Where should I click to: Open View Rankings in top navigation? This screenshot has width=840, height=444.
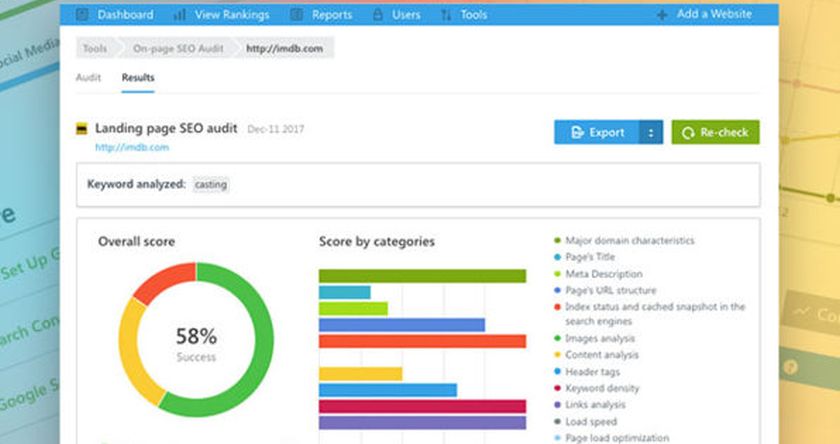click(x=232, y=15)
